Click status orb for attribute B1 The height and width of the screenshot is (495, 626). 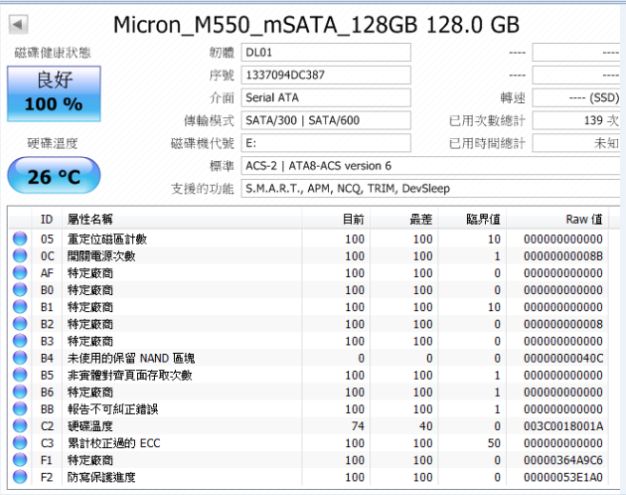click(19, 307)
